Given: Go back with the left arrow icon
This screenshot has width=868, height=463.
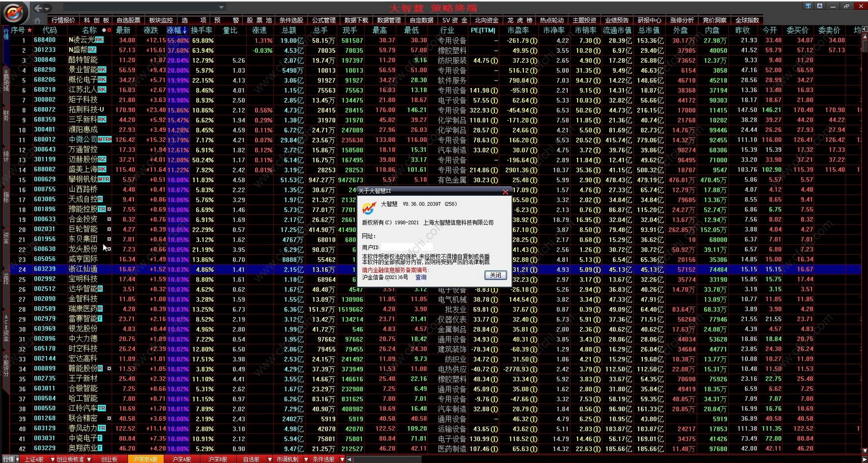Looking at the screenshot, I should pyautogui.click(x=38, y=8).
